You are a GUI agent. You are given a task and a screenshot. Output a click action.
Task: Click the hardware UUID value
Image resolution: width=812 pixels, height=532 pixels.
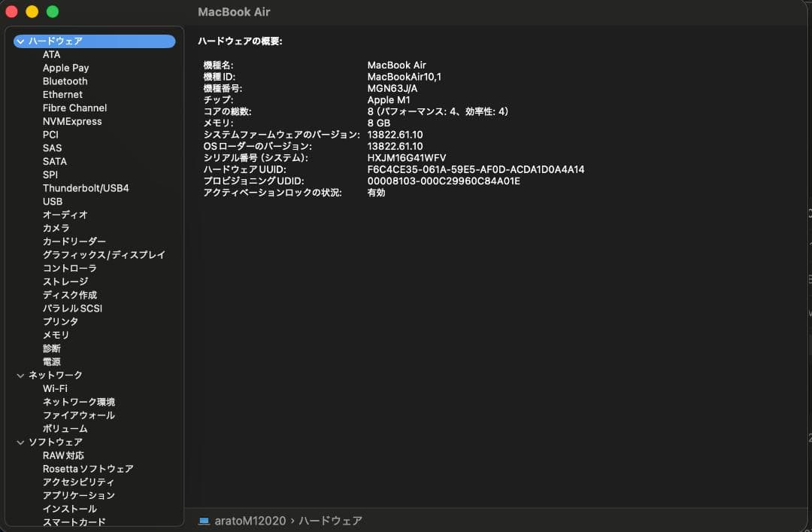click(x=476, y=169)
